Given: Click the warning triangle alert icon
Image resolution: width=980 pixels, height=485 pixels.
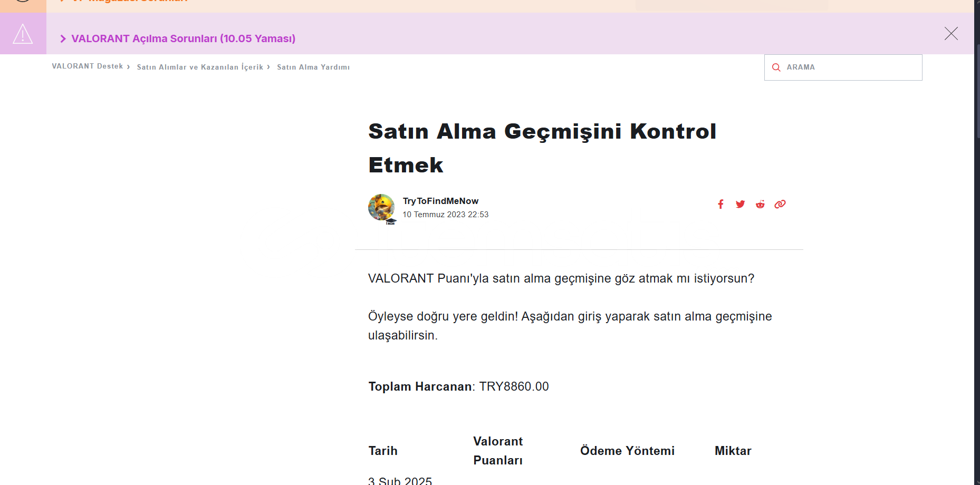Looking at the screenshot, I should pyautogui.click(x=23, y=34).
